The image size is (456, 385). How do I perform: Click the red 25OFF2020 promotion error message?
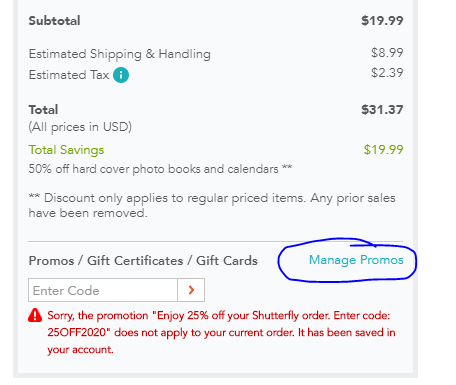tap(221, 332)
